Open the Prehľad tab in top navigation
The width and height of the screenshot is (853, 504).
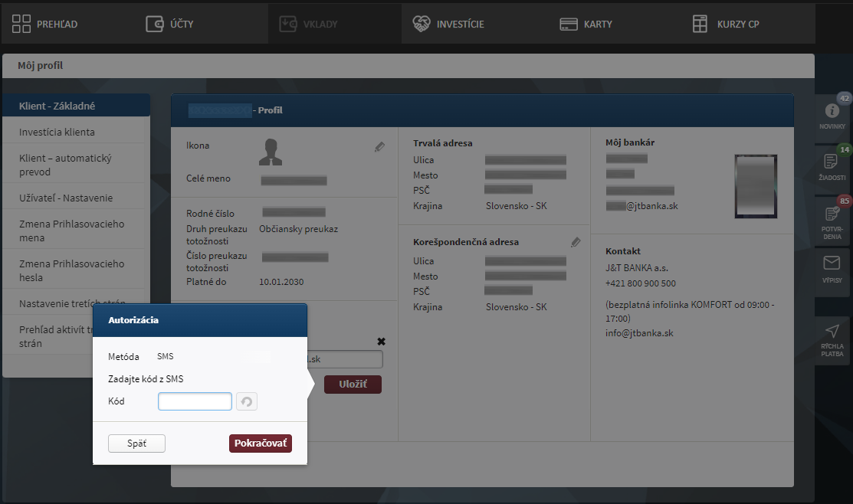click(45, 24)
